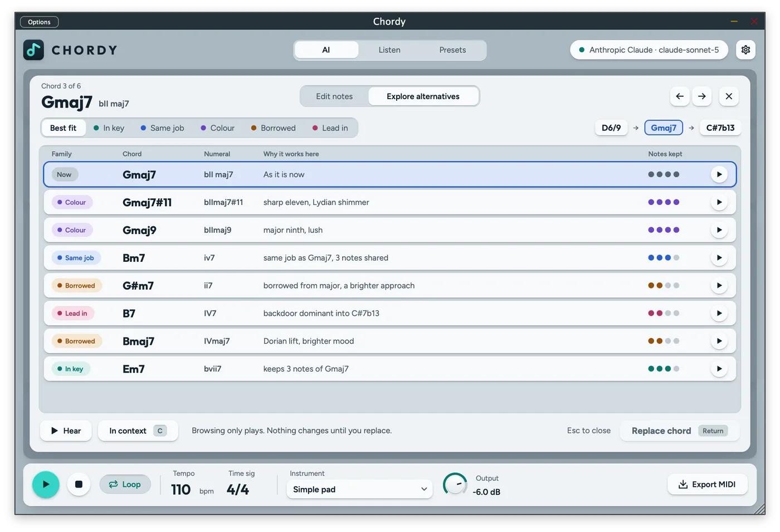Screen dimensions: 780x532
Task: Click the tempo value 110
Action: pos(181,490)
